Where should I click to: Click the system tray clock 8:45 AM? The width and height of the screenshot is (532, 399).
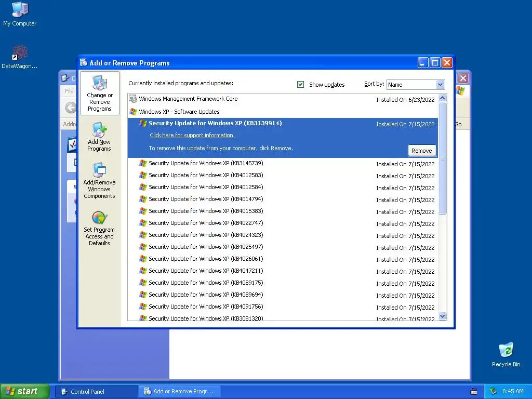pos(513,392)
